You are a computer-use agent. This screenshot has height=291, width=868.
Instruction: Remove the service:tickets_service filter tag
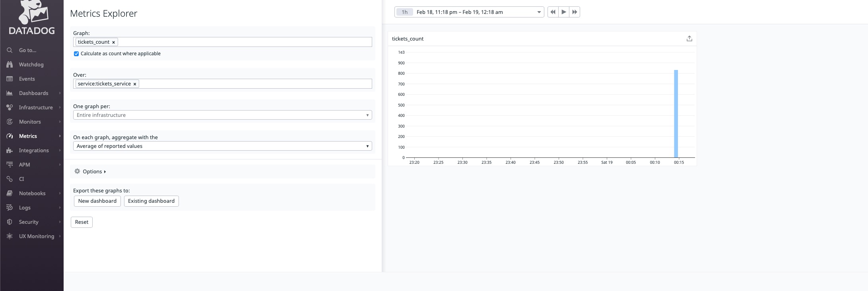click(x=135, y=84)
